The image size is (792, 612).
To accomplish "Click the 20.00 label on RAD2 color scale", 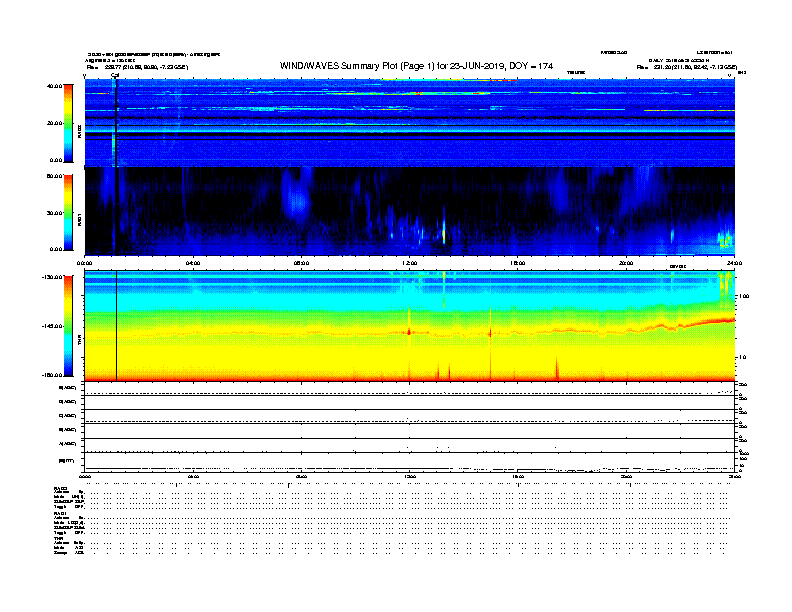I will [x=54, y=123].
